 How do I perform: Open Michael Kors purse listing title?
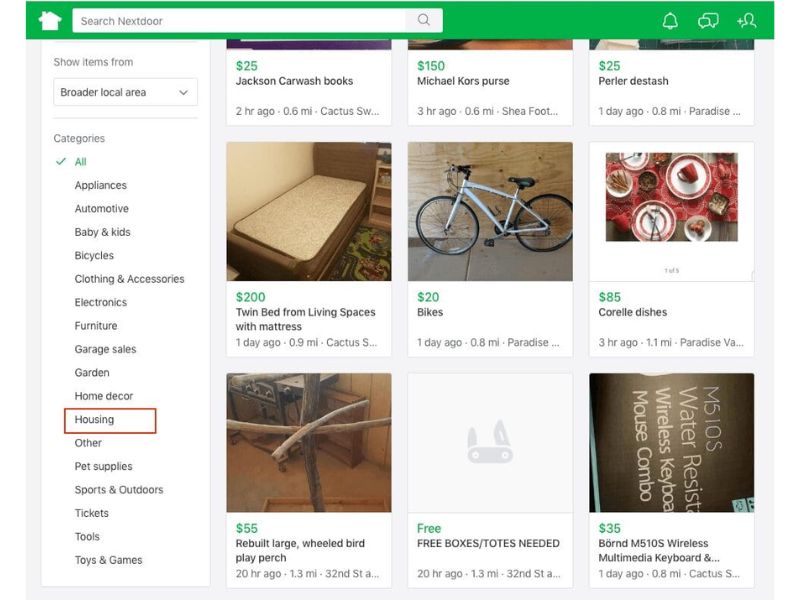pos(463,81)
